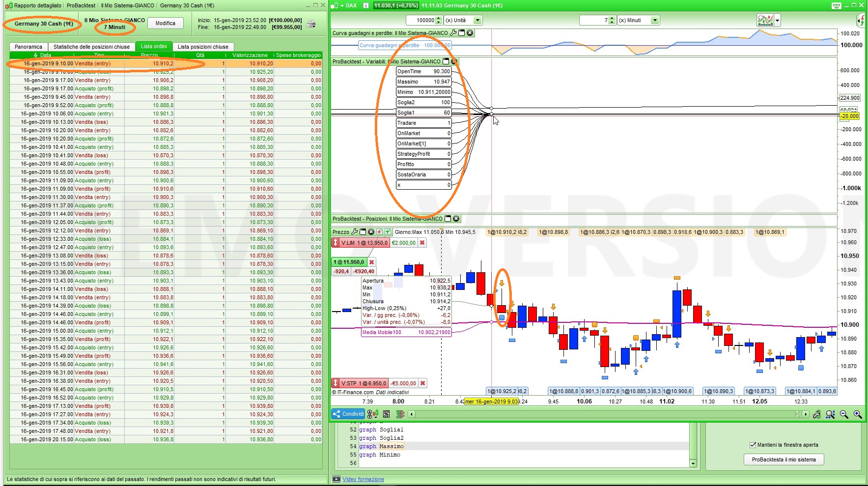Click the Qtà column header
This screenshot has width=868, height=486.
[200, 55]
